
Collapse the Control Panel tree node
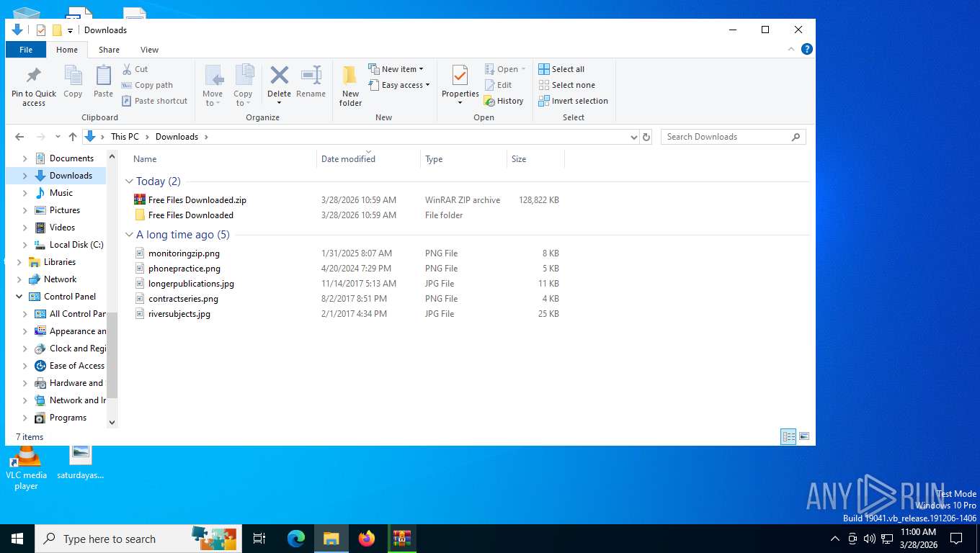(x=19, y=297)
